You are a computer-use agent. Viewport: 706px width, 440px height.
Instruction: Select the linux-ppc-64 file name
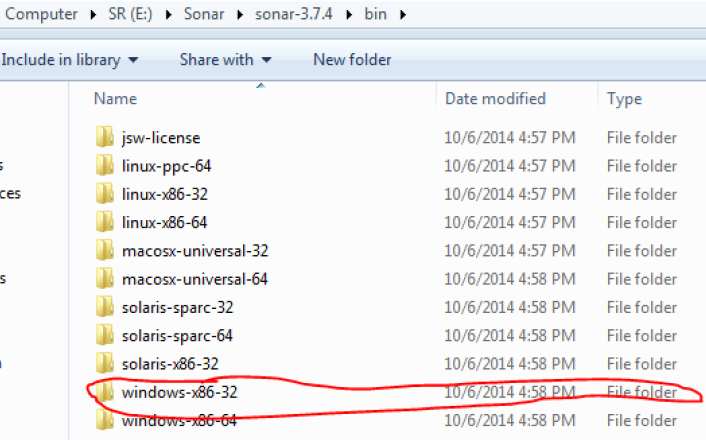point(166,166)
